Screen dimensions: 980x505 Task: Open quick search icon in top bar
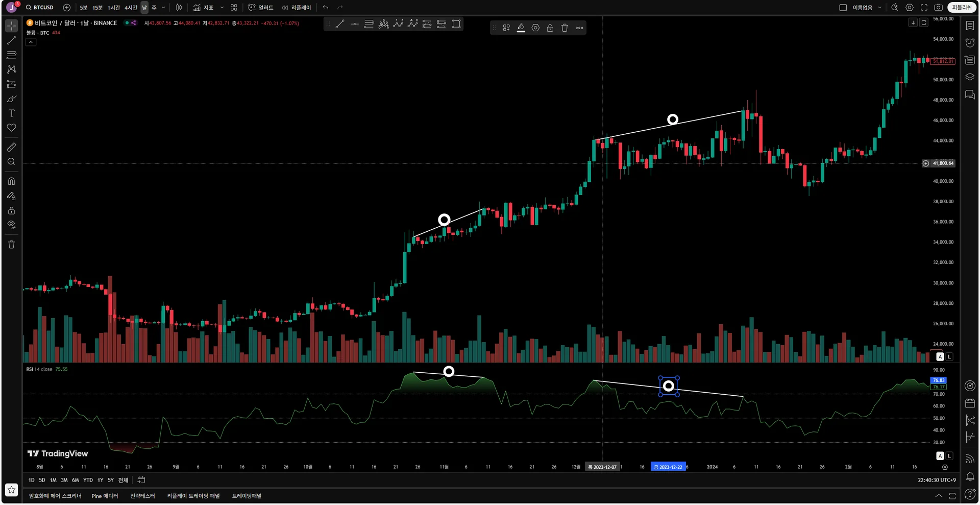tap(895, 8)
